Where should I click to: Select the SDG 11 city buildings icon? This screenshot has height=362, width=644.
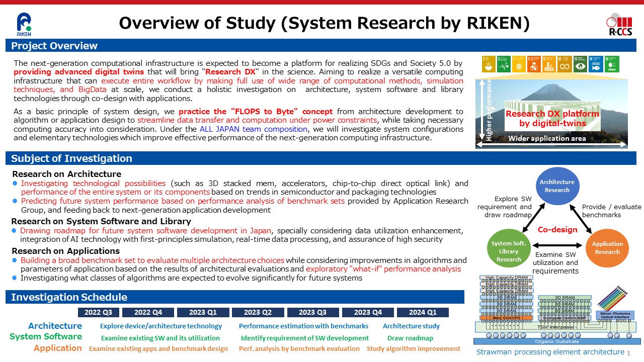[x=550, y=64]
